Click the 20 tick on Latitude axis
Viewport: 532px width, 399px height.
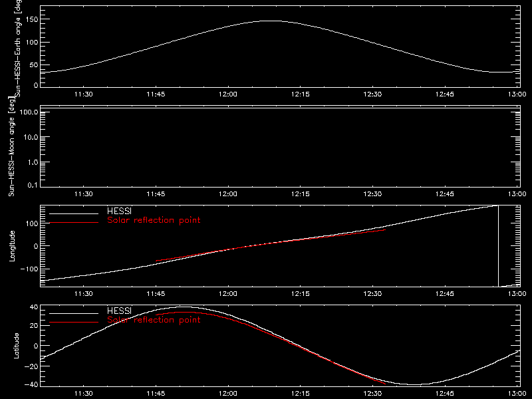click(34, 326)
